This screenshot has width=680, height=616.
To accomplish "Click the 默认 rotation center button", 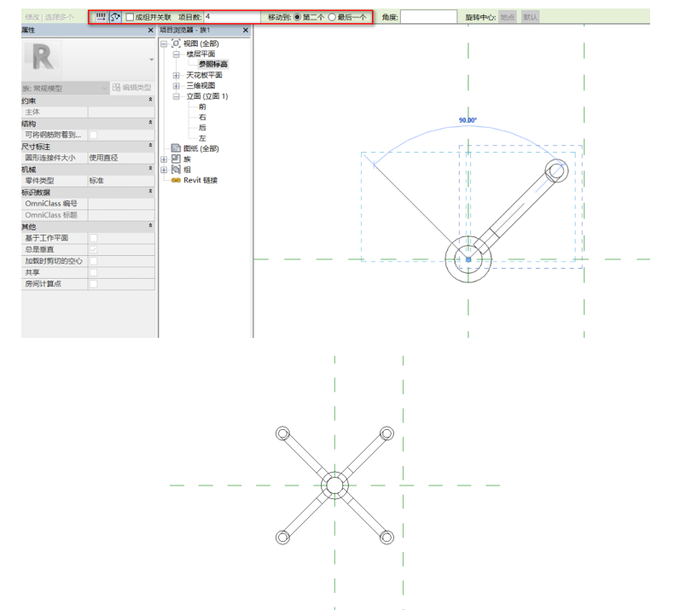I will (x=530, y=17).
